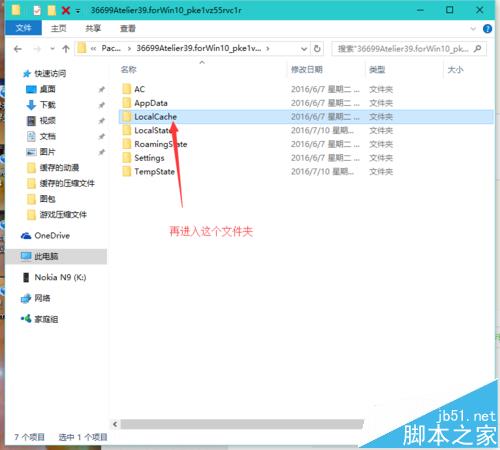Open the quick access toolbar dropdown
Image resolution: width=500 pixels, height=450 pixels.
(x=78, y=11)
